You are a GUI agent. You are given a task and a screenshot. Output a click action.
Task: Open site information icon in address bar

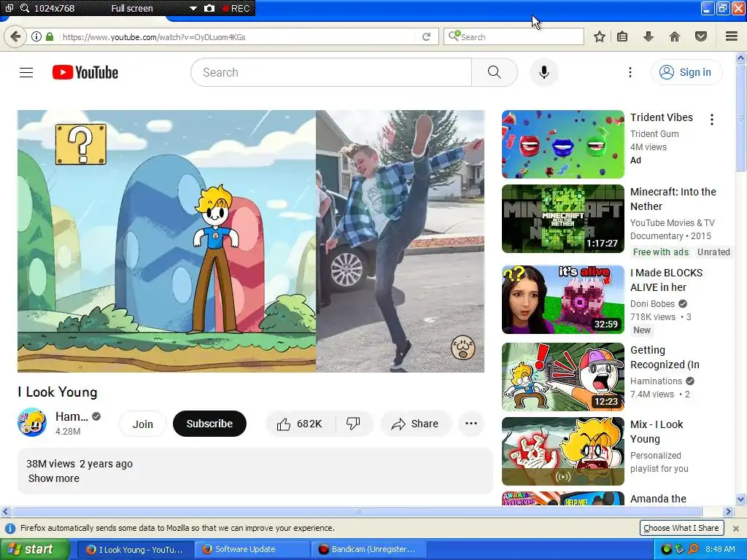pyautogui.click(x=36, y=36)
